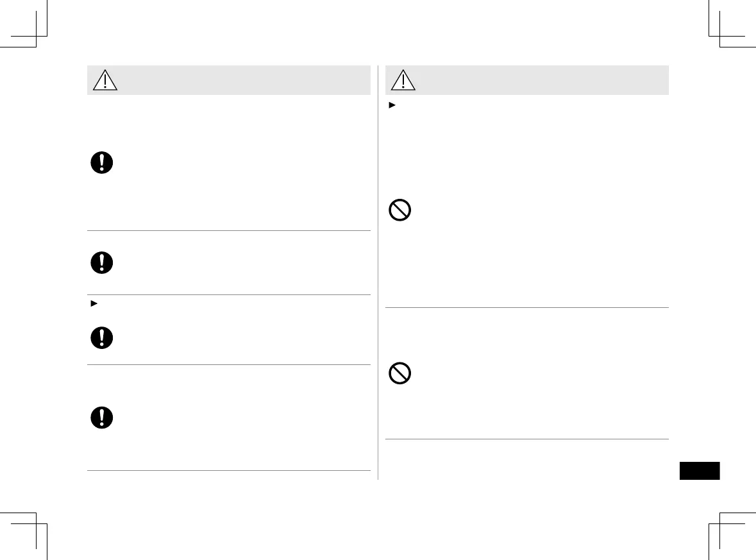Click the bottom-right corner crop mark
Viewport: 756px width, 560px height.
[x=720, y=523]
